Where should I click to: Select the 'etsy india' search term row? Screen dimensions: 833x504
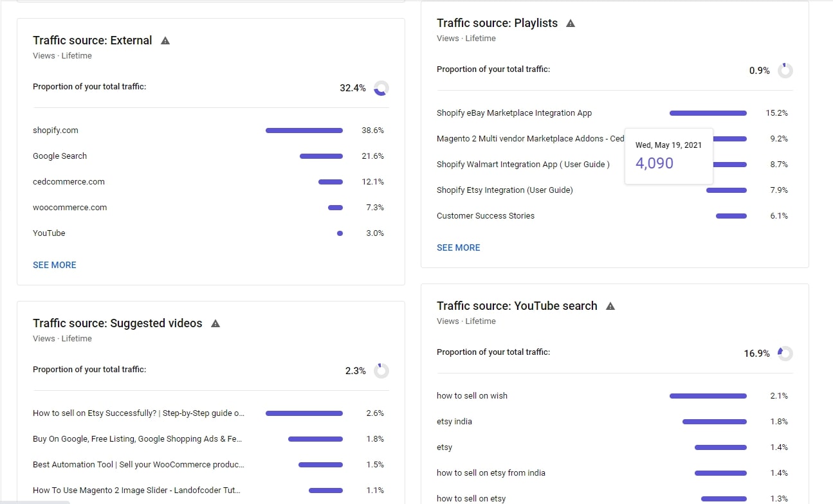[x=615, y=422]
